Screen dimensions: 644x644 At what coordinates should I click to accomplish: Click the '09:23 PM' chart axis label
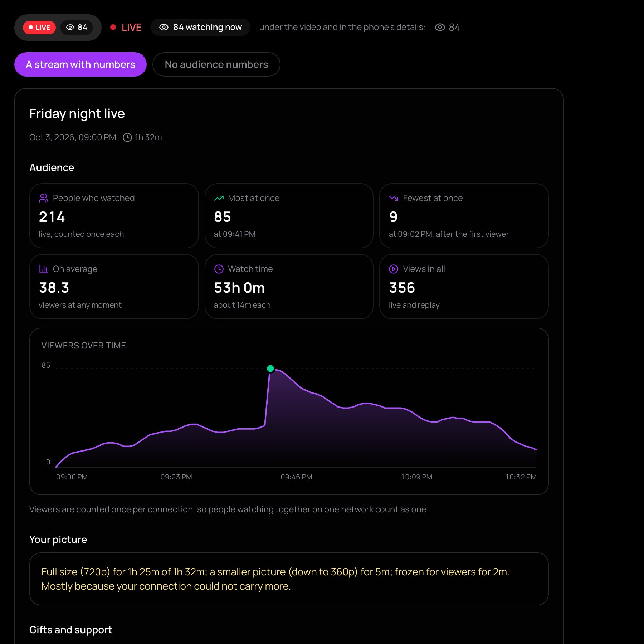[176, 477]
